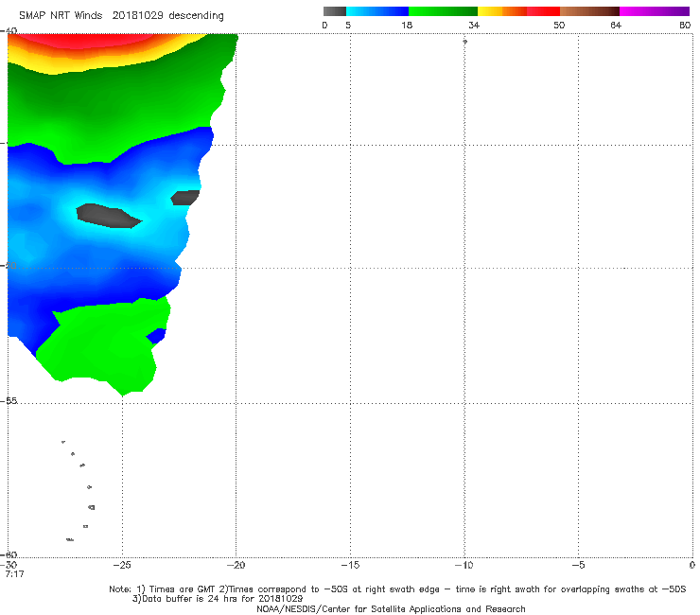Click the small dark gray patch near swath edge
Screen dimensions: 700x615
tap(185, 198)
